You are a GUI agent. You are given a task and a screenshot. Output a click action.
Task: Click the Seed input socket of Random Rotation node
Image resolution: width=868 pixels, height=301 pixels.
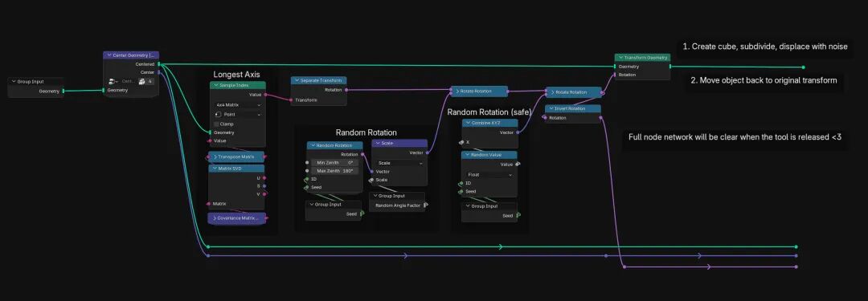point(307,188)
